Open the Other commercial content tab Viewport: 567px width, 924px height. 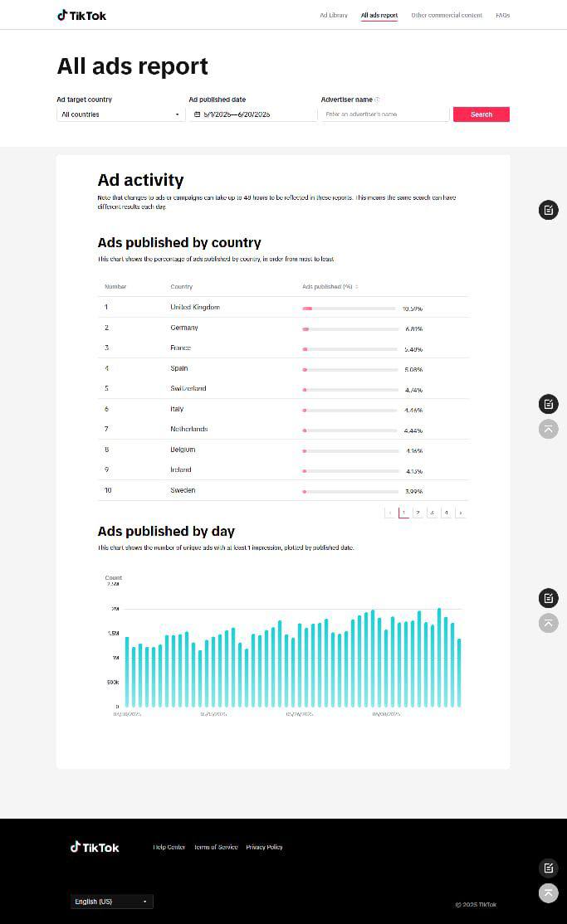click(x=447, y=15)
